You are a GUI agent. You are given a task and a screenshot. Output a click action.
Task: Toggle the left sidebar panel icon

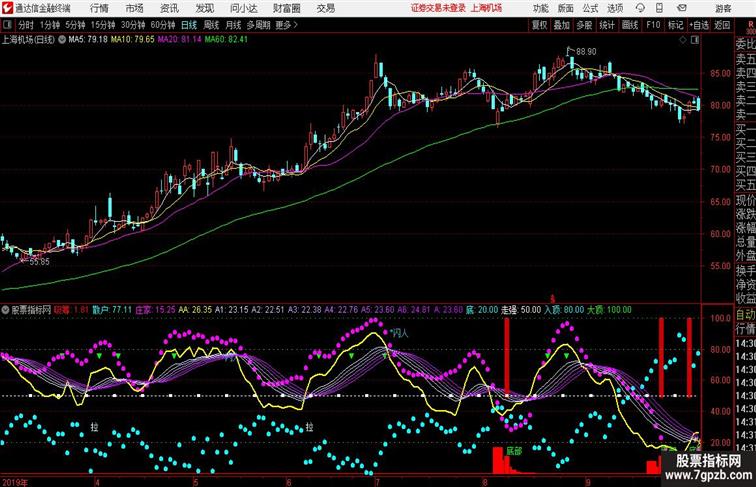(x=7, y=25)
